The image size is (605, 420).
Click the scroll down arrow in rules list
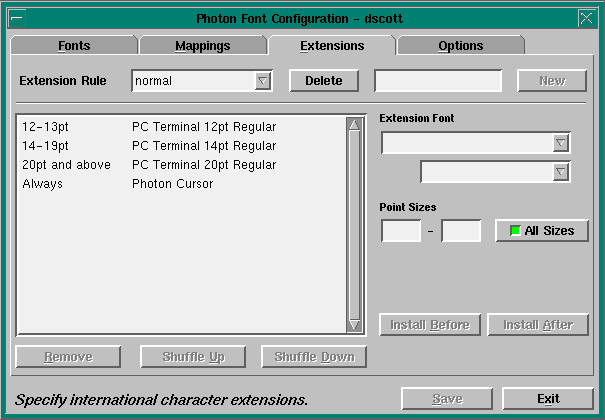click(354, 325)
